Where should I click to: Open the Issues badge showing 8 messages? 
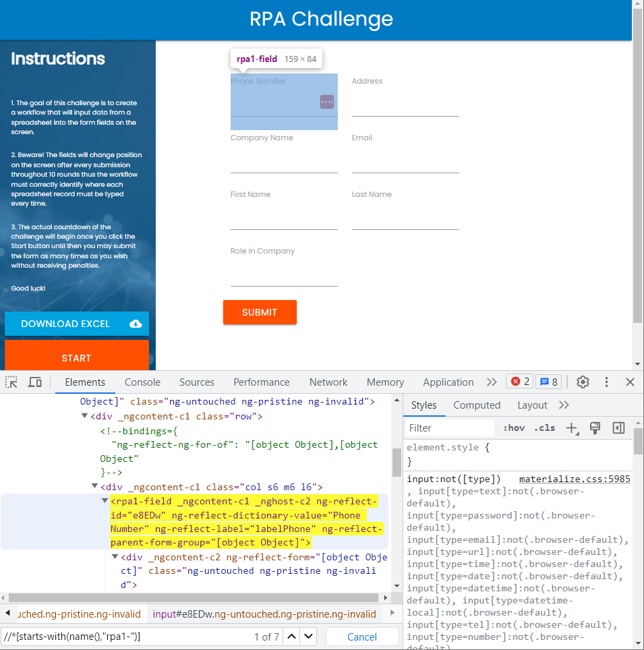click(x=546, y=382)
